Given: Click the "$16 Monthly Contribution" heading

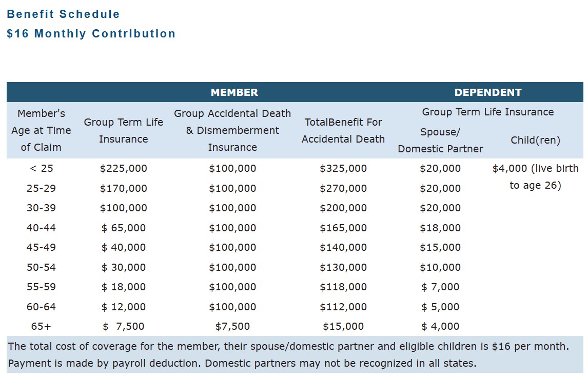Looking at the screenshot, I should (x=91, y=34).
